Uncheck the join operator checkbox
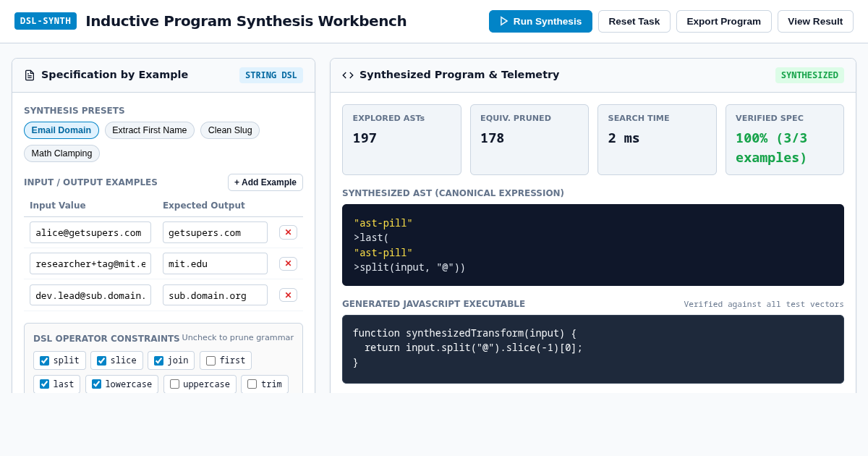This screenshot has height=456, width=868. [159, 360]
